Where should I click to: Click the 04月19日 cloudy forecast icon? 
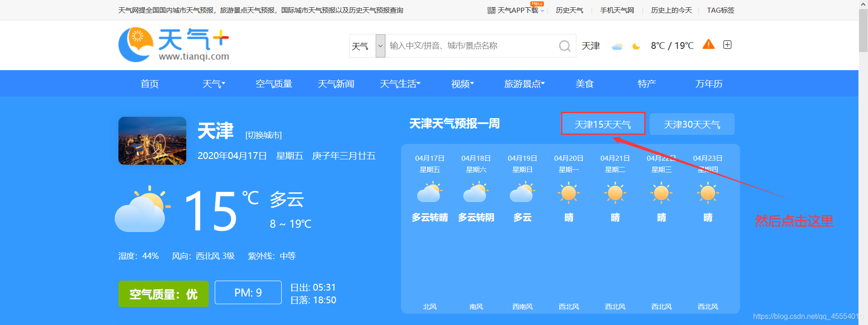522,192
